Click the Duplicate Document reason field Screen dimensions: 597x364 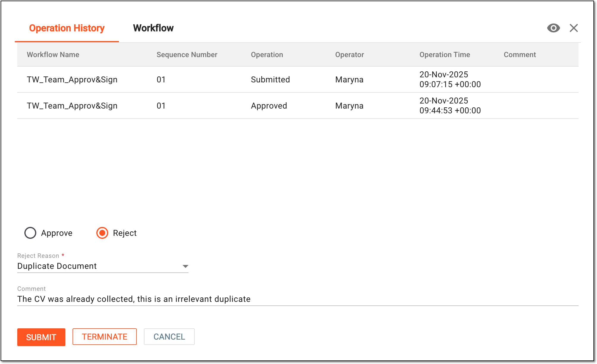pos(103,266)
